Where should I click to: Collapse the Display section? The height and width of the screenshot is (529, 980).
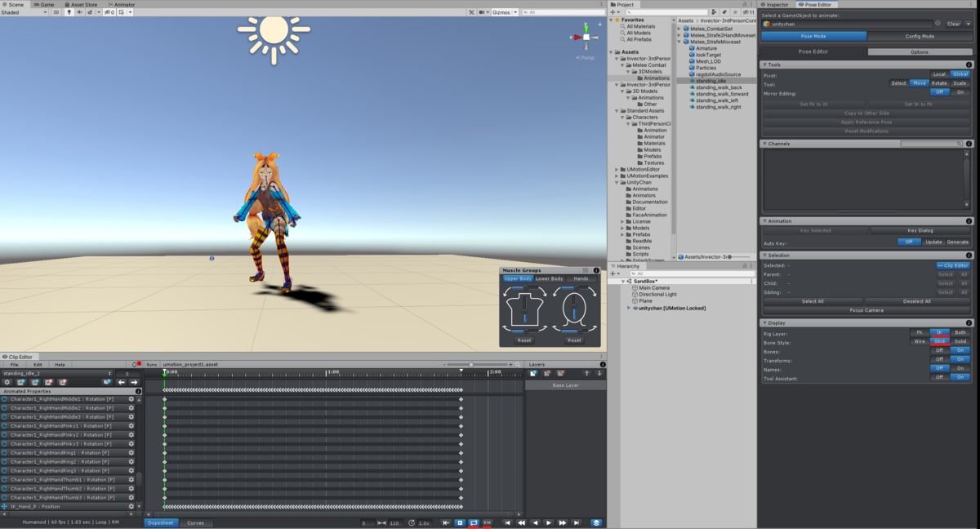point(765,322)
